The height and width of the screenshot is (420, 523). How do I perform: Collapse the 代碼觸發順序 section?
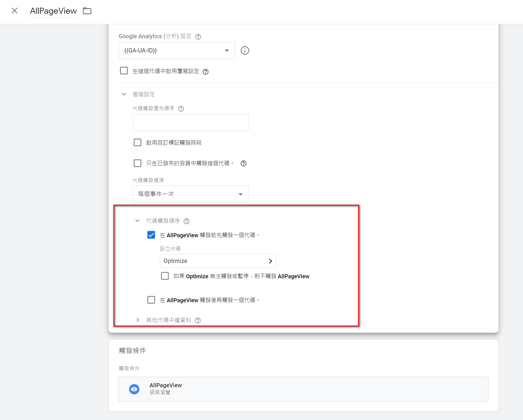tap(137, 221)
